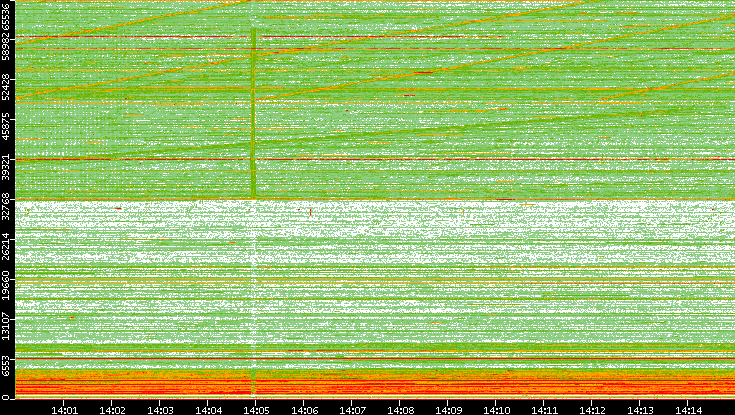Click the 14:14 time axis label
735x415 pixels.
pos(688,410)
